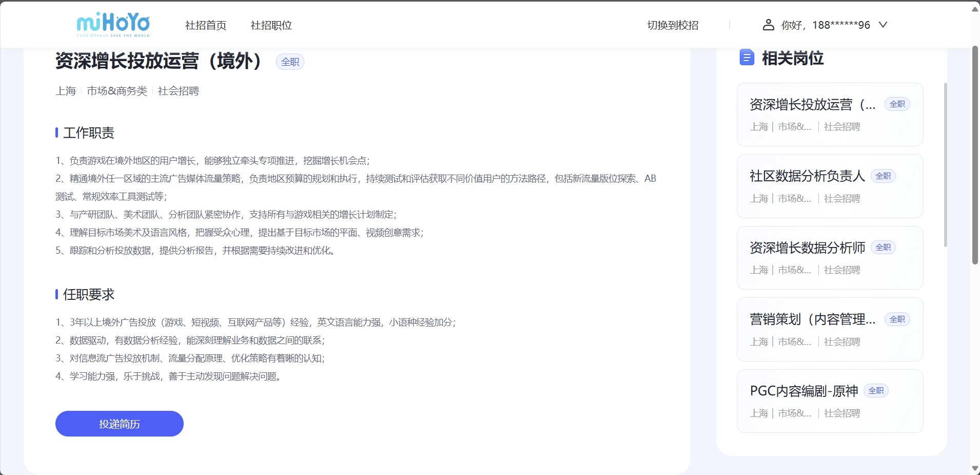Open the PGC内容编剧-原神 job card
Image resolution: width=980 pixels, height=475 pixels.
coord(830,401)
